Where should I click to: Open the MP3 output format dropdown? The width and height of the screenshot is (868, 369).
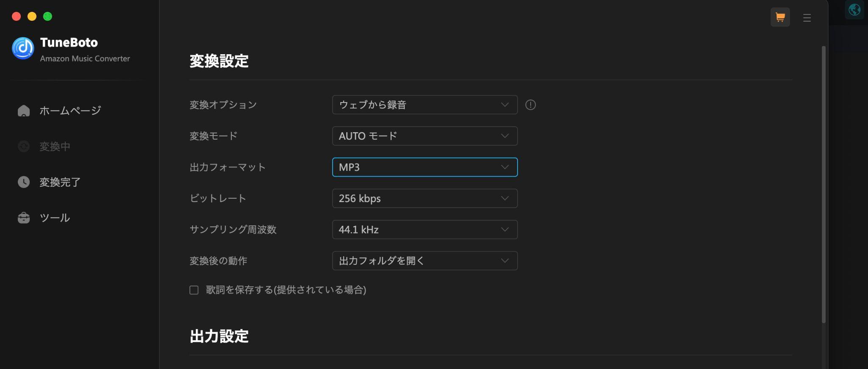425,167
